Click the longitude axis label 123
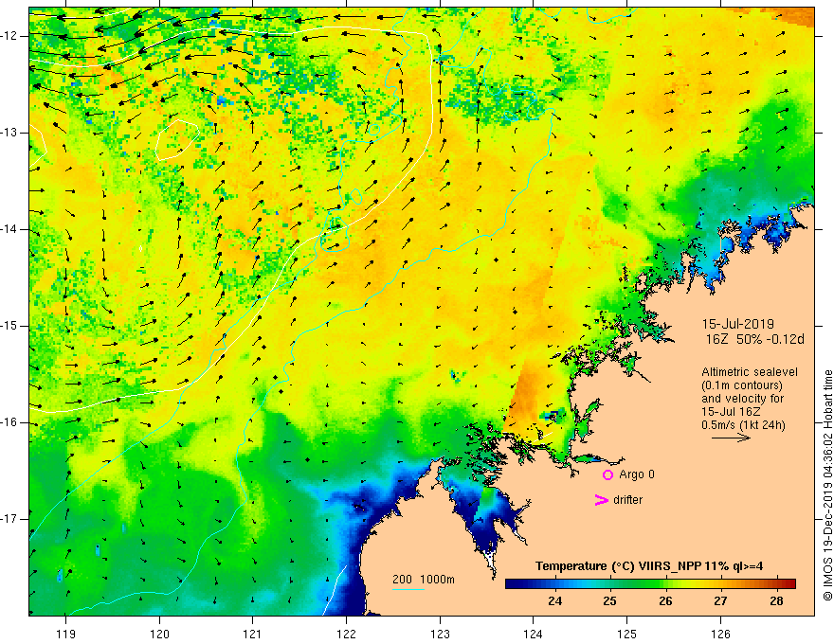The width and height of the screenshot is (834, 644). [x=440, y=634]
